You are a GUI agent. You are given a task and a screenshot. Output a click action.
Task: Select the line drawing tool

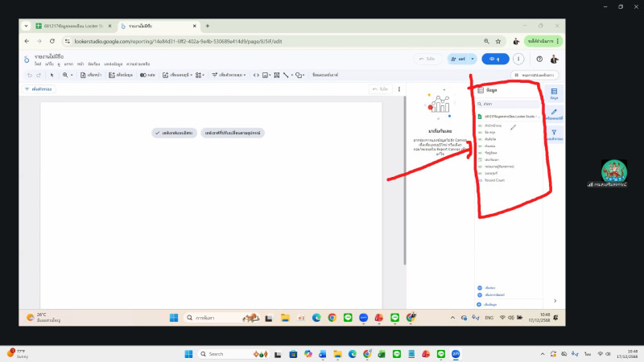coord(287,75)
